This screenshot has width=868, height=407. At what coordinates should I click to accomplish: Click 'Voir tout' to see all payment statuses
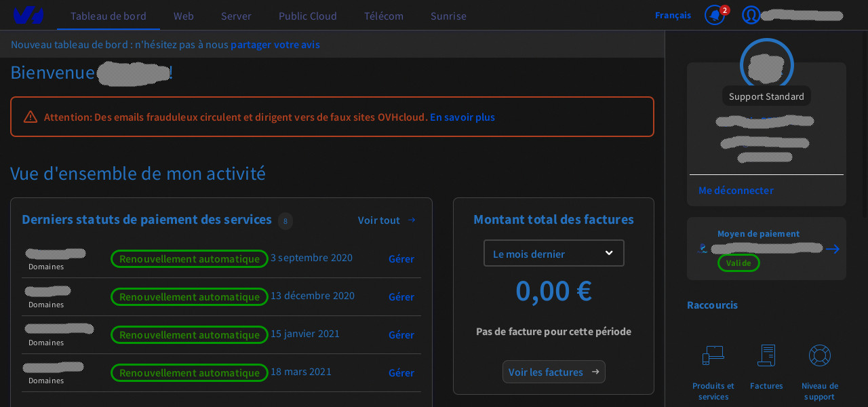378,220
